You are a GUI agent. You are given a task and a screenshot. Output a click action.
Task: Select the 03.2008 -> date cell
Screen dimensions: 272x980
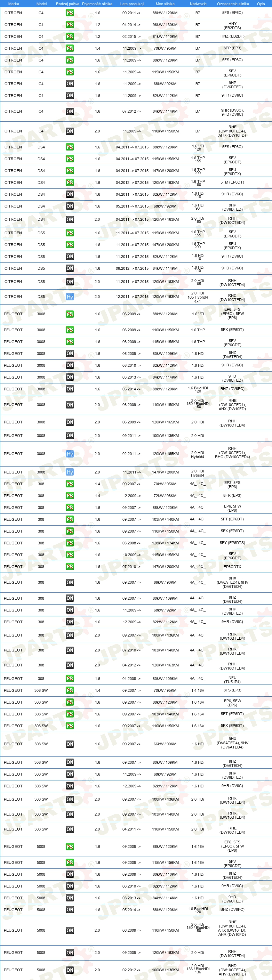coord(131,543)
